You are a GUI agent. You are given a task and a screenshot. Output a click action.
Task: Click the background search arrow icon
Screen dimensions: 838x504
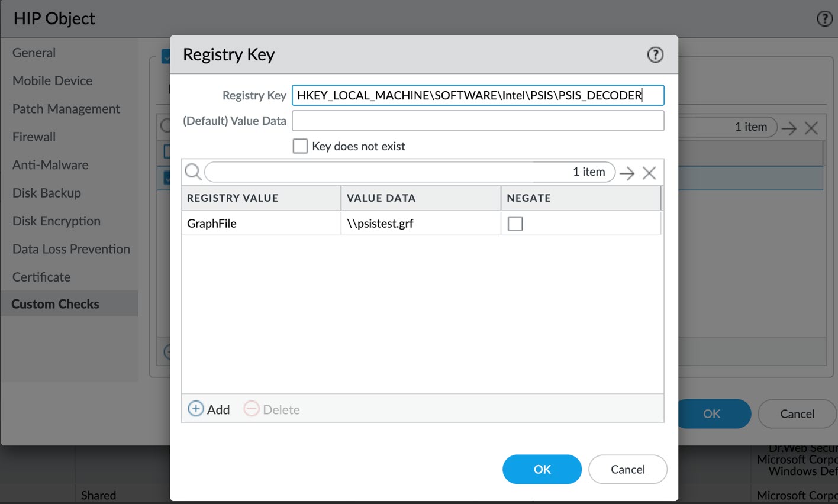click(x=789, y=128)
